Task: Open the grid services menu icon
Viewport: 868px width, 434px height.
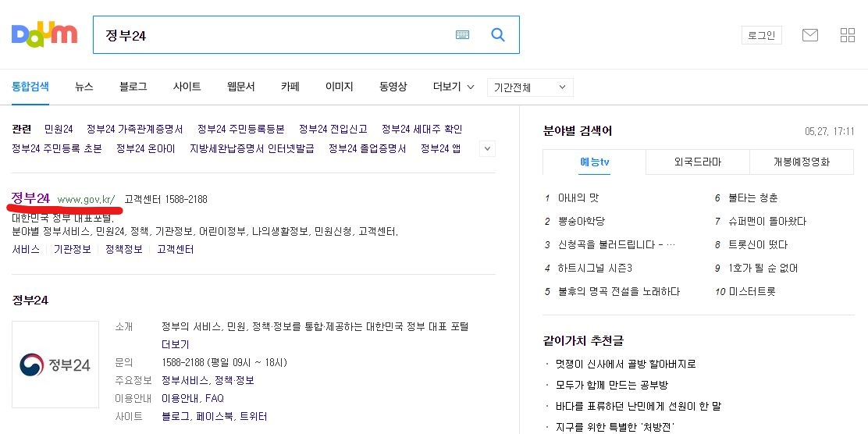Action: pyautogui.click(x=848, y=35)
